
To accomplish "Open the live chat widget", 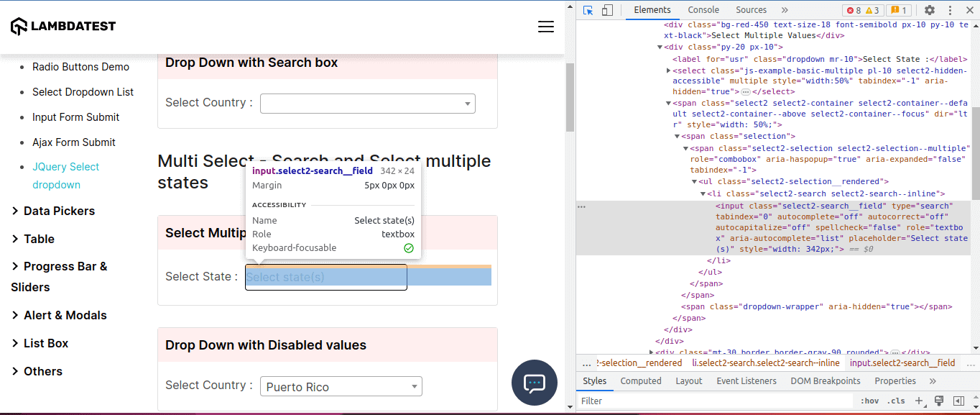I will click(x=535, y=383).
